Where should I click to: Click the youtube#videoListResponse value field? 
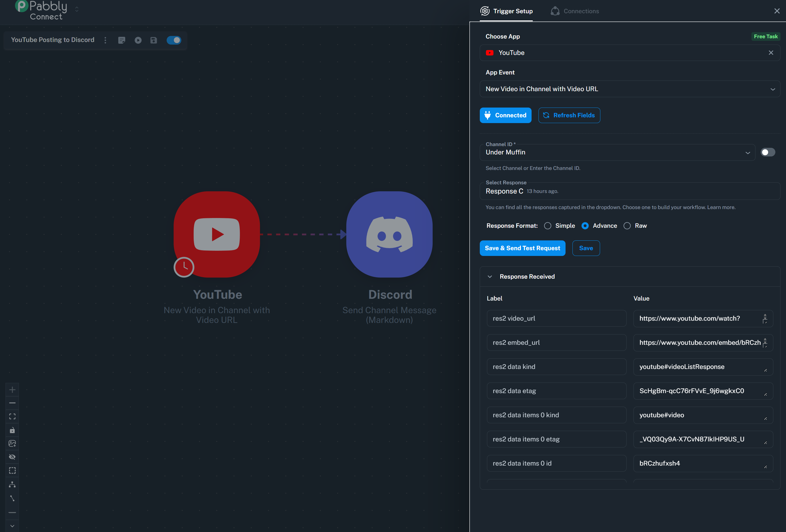click(x=703, y=367)
